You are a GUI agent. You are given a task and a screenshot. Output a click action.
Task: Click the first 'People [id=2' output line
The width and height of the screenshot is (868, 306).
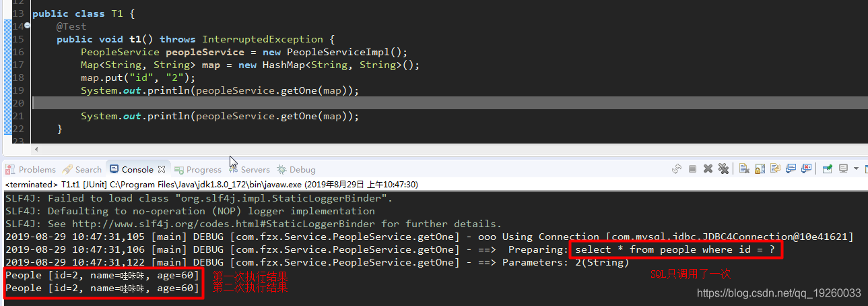[102, 276]
